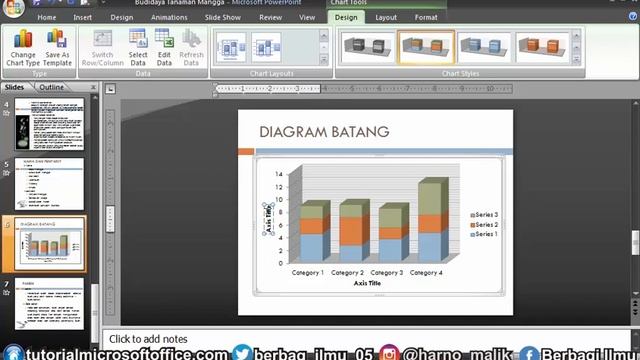The width and height of the screenshot is (640, 360).
Task: Click the Category 4 green top bar segment
Action: tap(429, 199)
